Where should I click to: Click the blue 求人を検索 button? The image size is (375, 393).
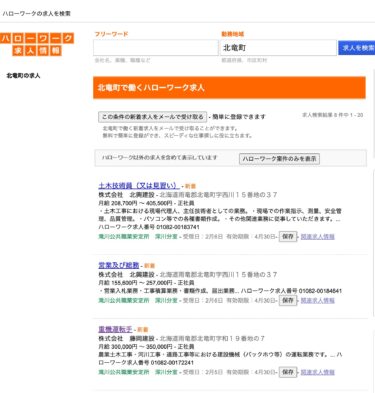tap(357, 48)
